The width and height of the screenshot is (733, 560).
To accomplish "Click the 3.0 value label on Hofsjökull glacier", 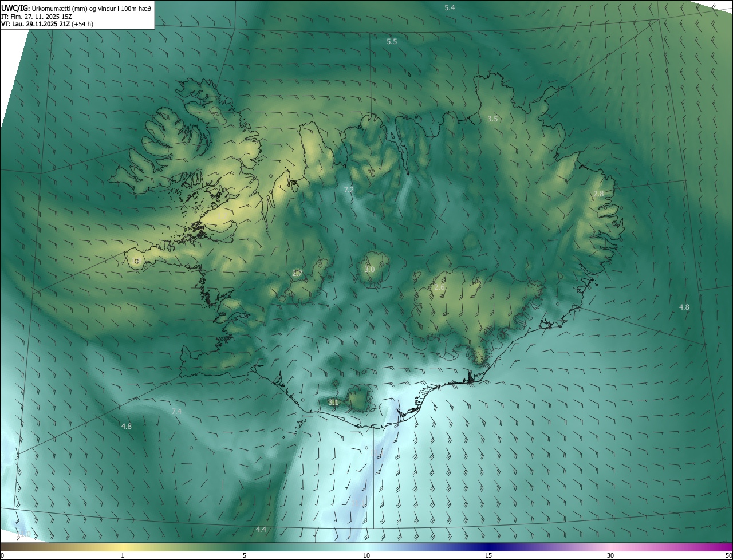I will point(369,269).
